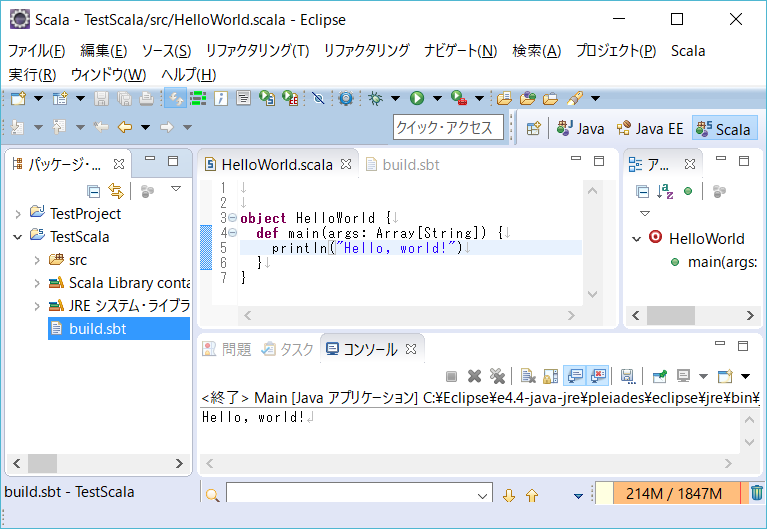The image size is (767, 529).
Task: Toggle Scroll Lock in console toolbar
Action: click(551, 376)
